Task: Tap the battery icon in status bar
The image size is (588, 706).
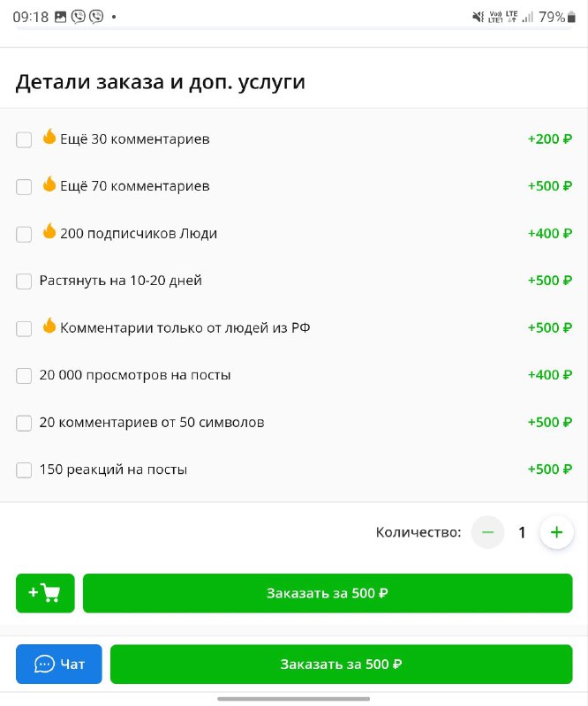Action: click(x=571, y=17)
